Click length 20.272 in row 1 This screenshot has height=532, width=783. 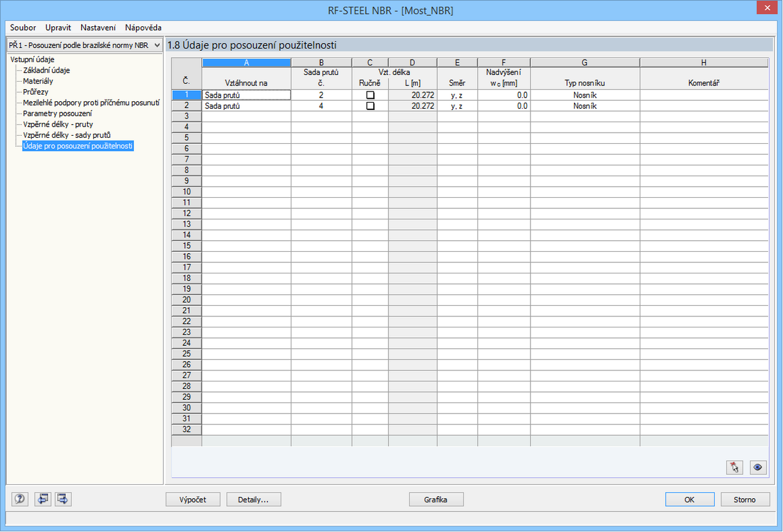click(x=412, y=95)
